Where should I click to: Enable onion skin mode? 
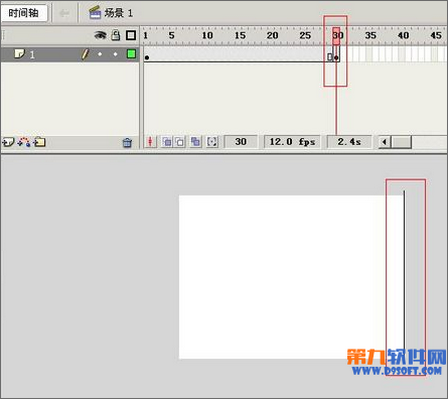[x=167, y=142]
